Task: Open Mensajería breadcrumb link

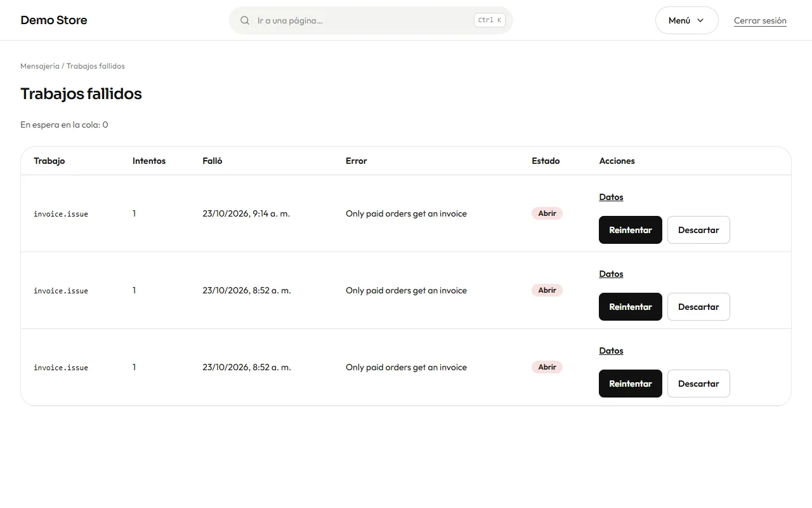Action: tap(40, 66)
